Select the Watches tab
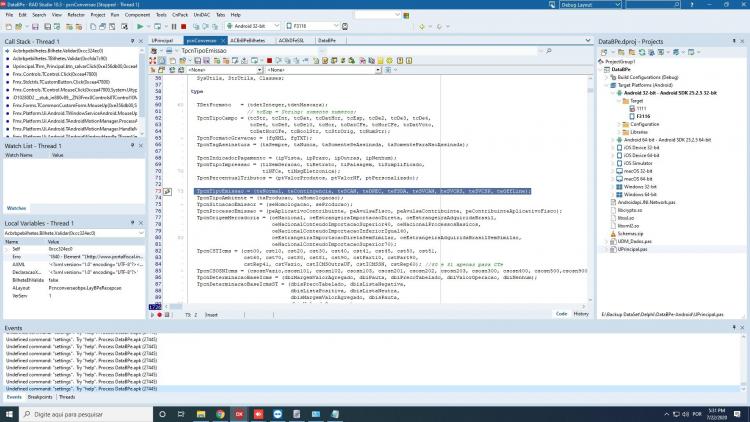 click(16, 208)
